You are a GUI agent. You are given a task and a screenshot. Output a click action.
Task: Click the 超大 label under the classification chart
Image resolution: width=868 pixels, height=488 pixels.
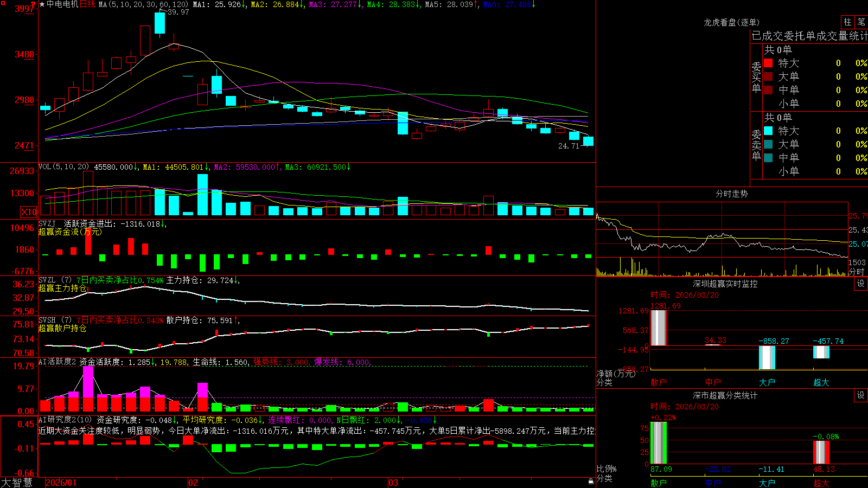tap(821, 483)
